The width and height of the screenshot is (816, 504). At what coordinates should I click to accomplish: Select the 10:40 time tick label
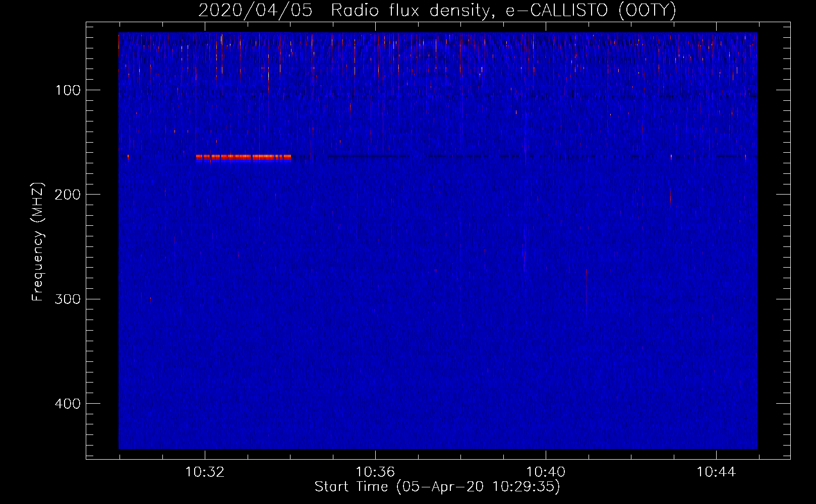(x=546, y=472)
